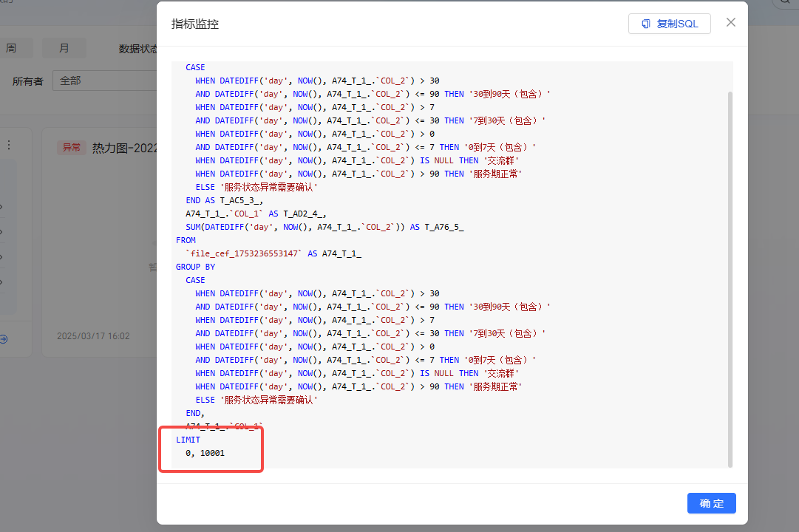
Task: Open the 热力图-2022 card title
Action: [x=124, y=149]
